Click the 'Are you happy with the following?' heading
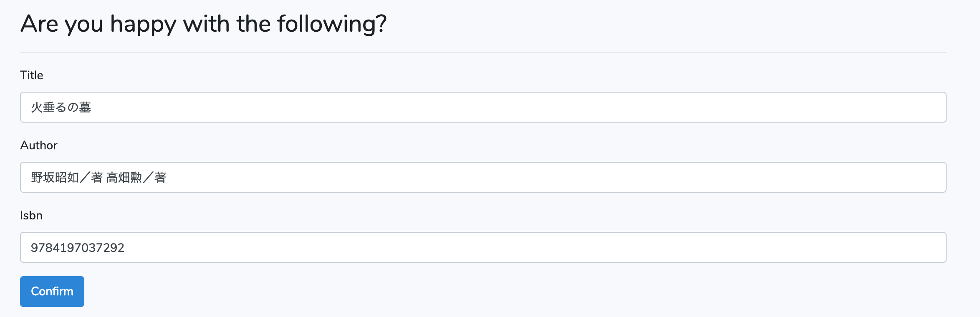This screenshot has height=317, width=980. pyautogui.click(x=204, y=24)
